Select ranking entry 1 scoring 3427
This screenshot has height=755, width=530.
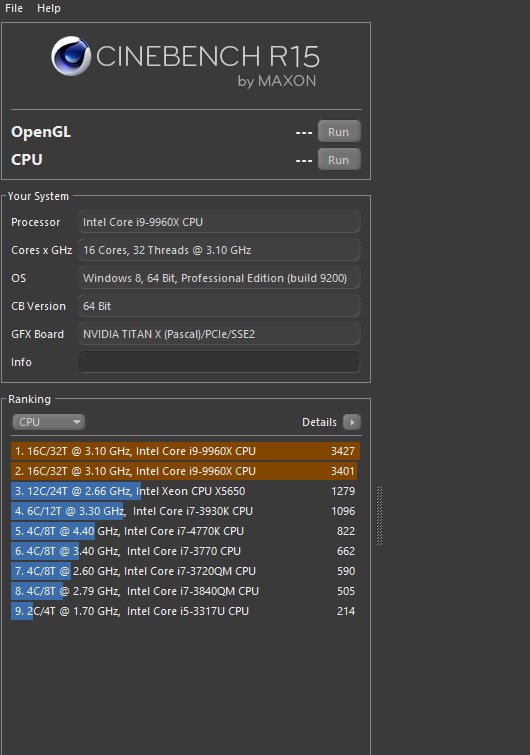pyautogui.click(x=185, y=451)
